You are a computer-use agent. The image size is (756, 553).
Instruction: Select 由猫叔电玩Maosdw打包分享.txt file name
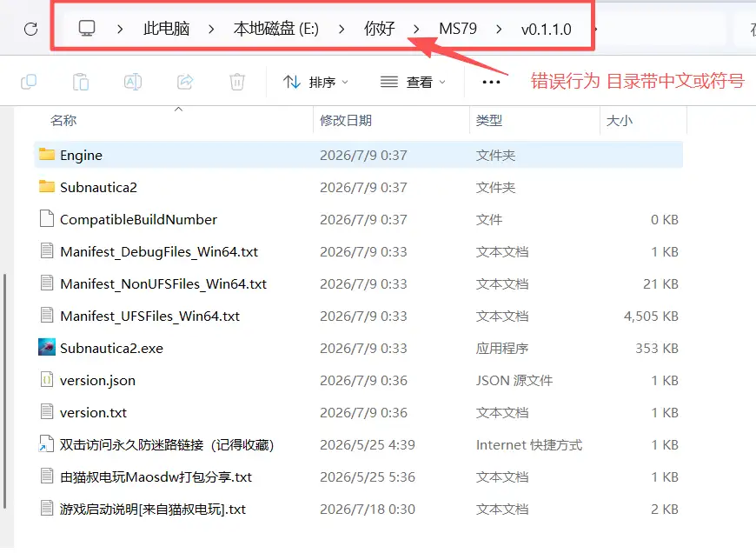(x=156, y=477)
